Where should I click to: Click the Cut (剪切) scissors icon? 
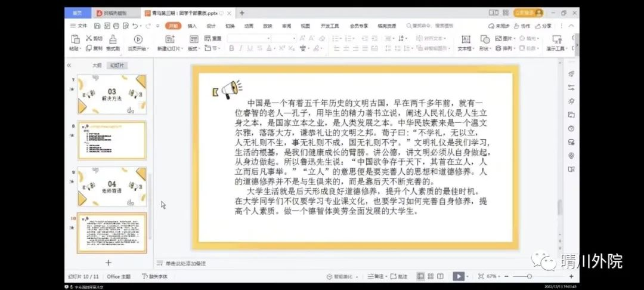pyautogui.click(x=89, y=38)
